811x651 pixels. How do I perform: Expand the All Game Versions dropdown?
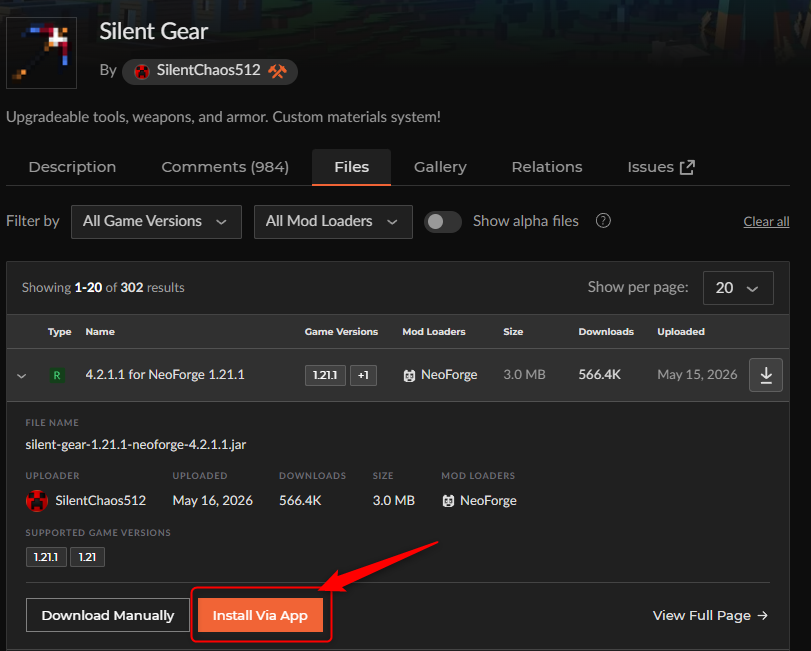(x=156, y=222)
